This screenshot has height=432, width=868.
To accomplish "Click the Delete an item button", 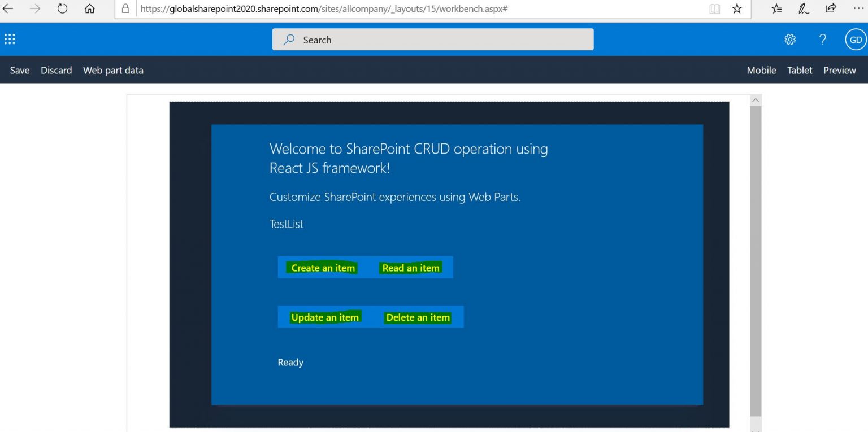I will [418, 317].
